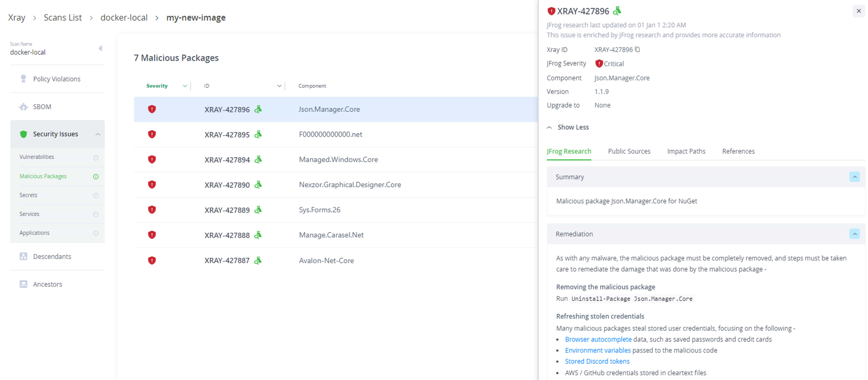868x380 pixels.
Task: Close the XRAY-427896 detail panel
Action: pos(859,11)
